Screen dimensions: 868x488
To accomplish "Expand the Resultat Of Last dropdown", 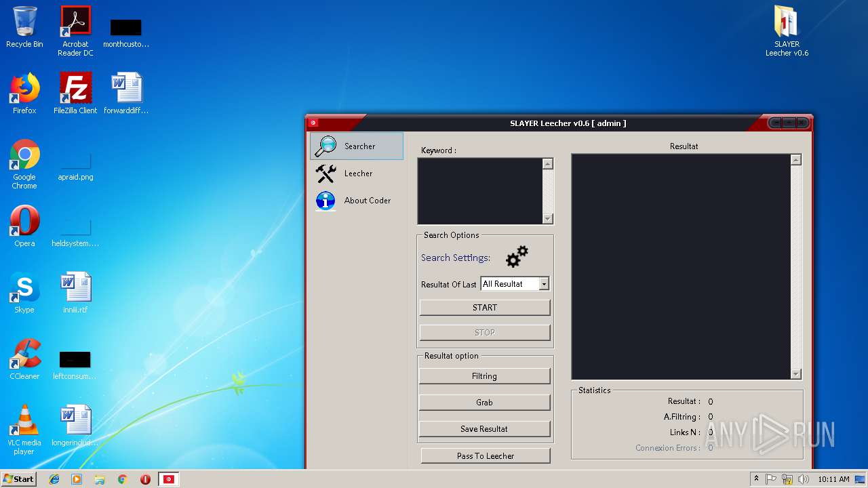I will pyautogui.click(x=544, y=284).
